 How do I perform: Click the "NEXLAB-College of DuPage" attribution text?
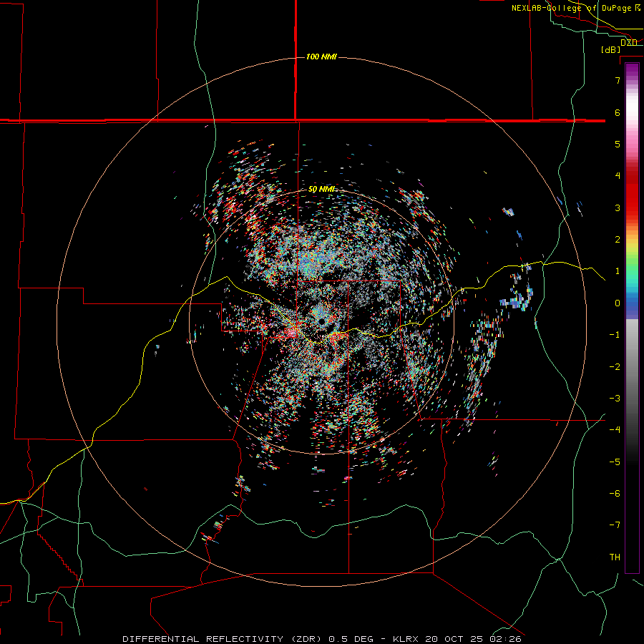pyautogui.click(x=571, y=8)
